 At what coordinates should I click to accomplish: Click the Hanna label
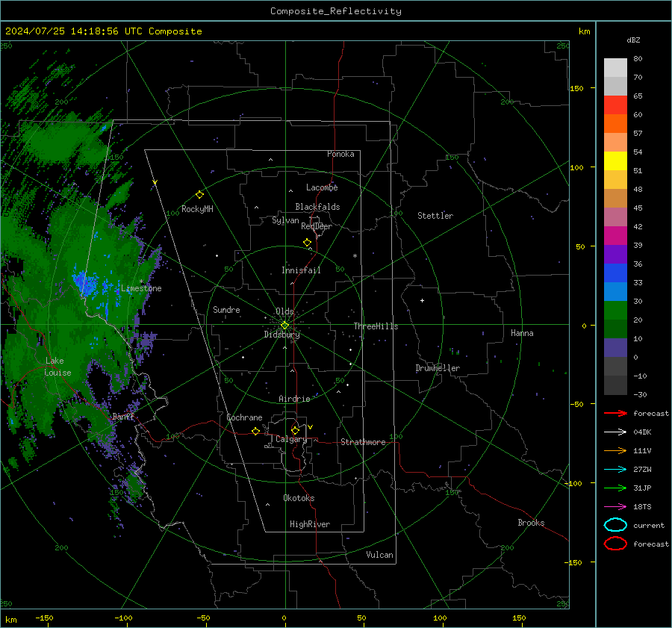(522, 333)
